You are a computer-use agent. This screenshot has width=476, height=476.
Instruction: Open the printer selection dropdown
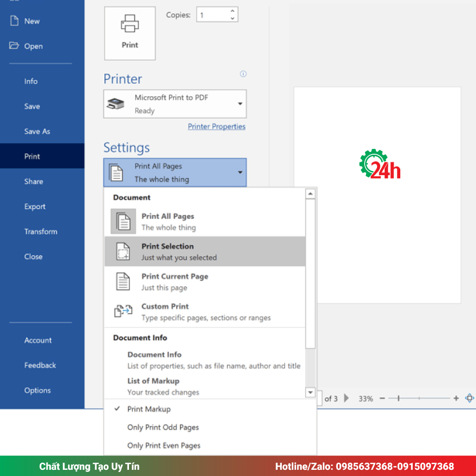(x=175, y=104)
